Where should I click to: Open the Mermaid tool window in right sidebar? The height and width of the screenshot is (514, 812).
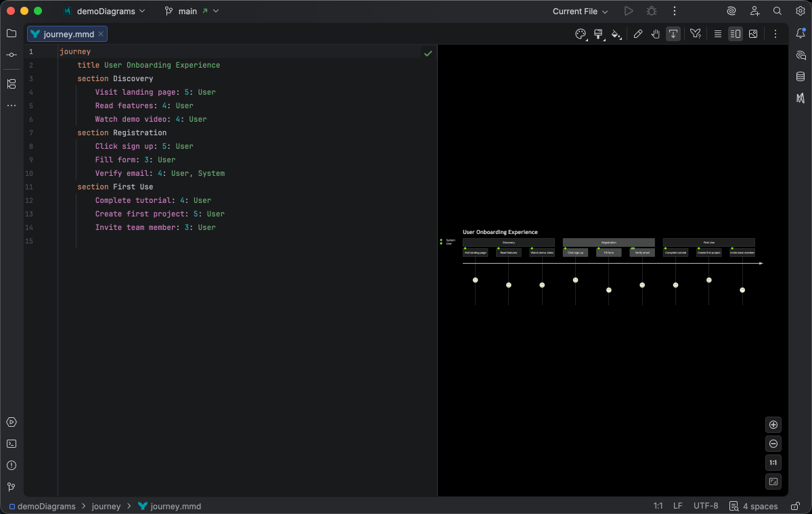click(x=800, y=98)
